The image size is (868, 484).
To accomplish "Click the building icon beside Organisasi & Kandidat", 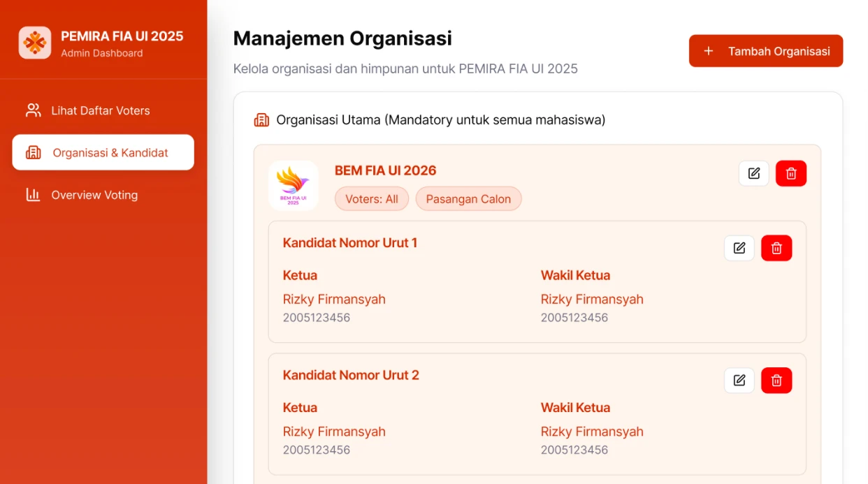I will (x=34, y=152).
